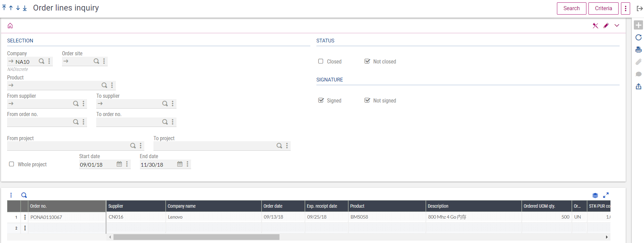Enable the Closed status checkbox
644x243 pixels.
[x=321, y=61]
